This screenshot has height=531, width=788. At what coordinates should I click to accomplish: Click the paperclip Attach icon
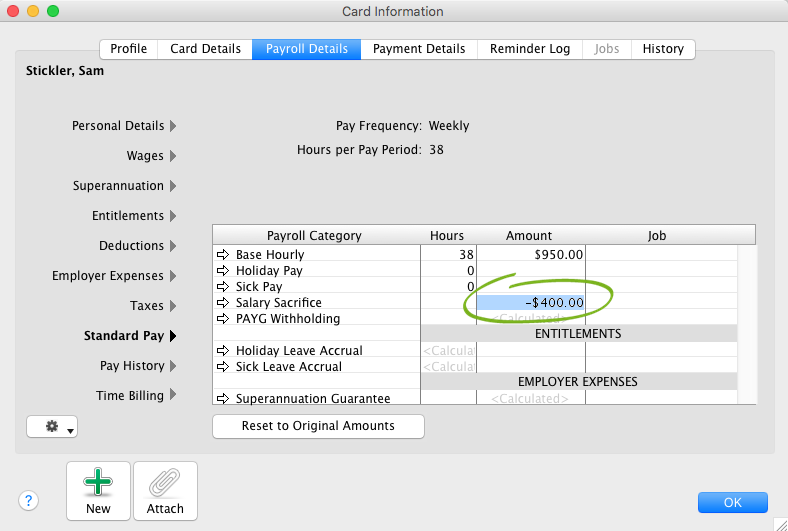(165, 485)
